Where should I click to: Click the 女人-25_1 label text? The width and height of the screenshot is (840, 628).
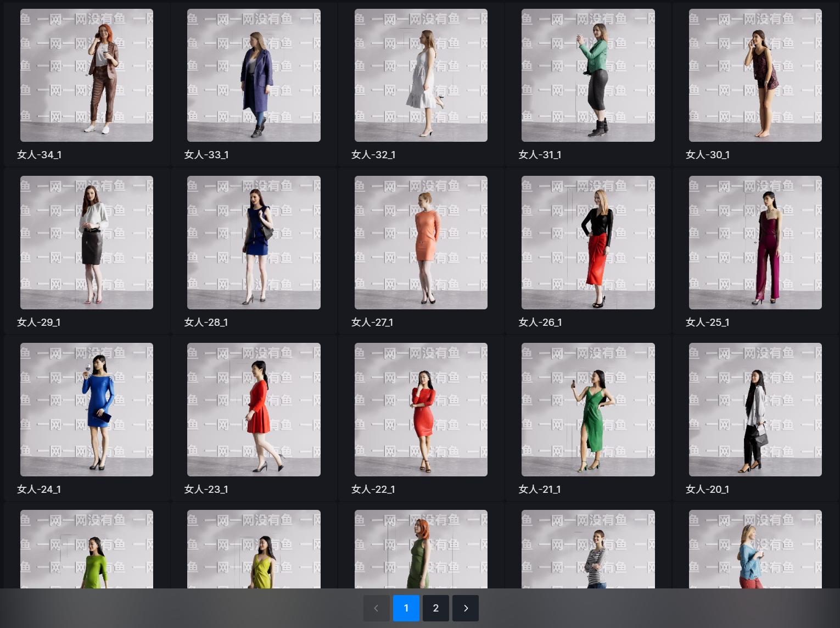(708, 322)
